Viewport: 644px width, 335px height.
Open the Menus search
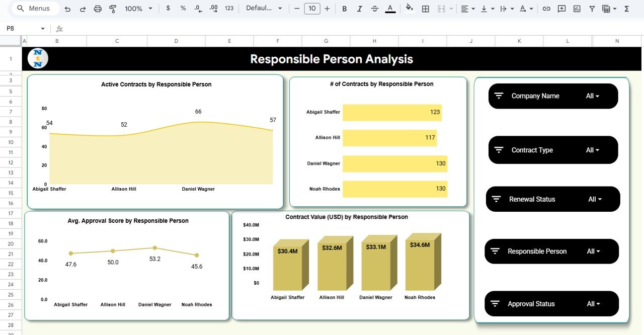point(34,8)
